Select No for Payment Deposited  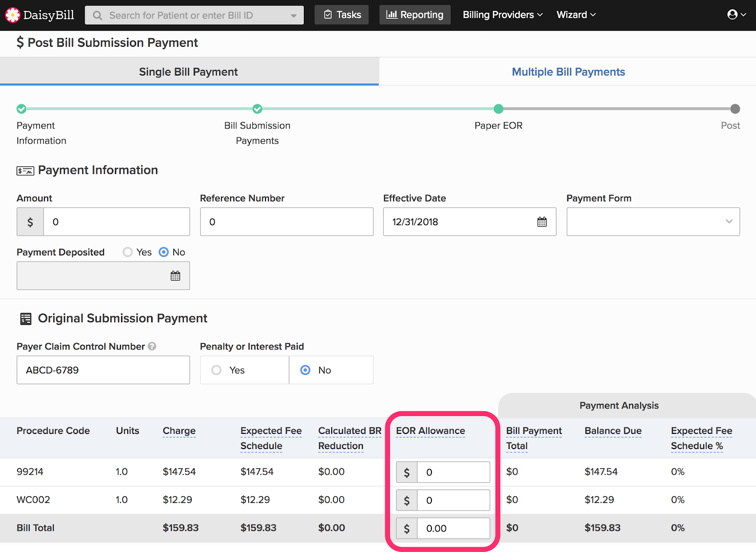point(163,252)
